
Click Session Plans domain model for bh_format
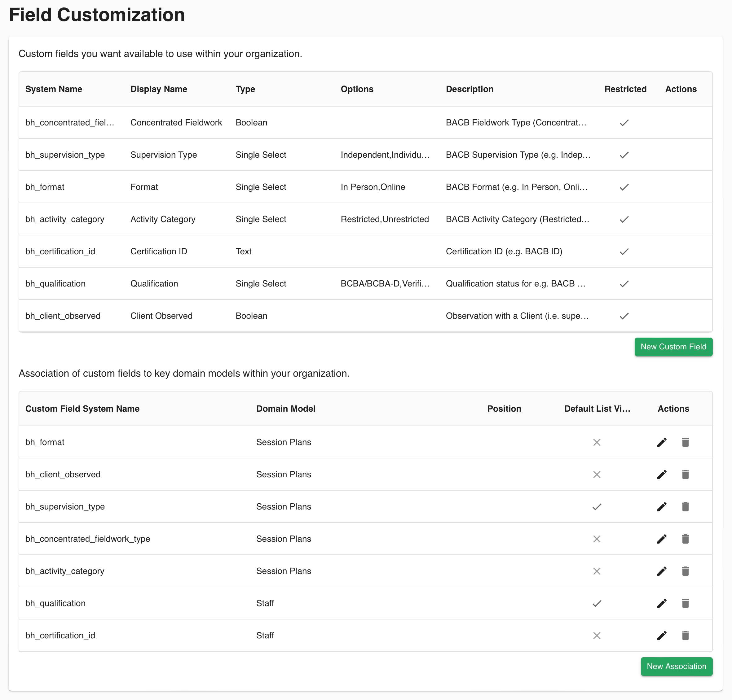[x=283, y=442]
